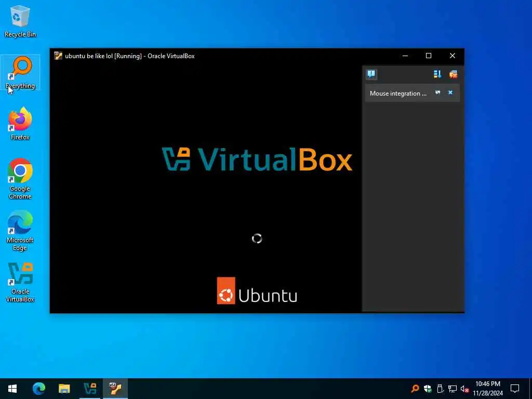Open the Recycle Bin desktop icon
Image resolution: width=532 pixels, height=399 pixels.
point(20,21)
